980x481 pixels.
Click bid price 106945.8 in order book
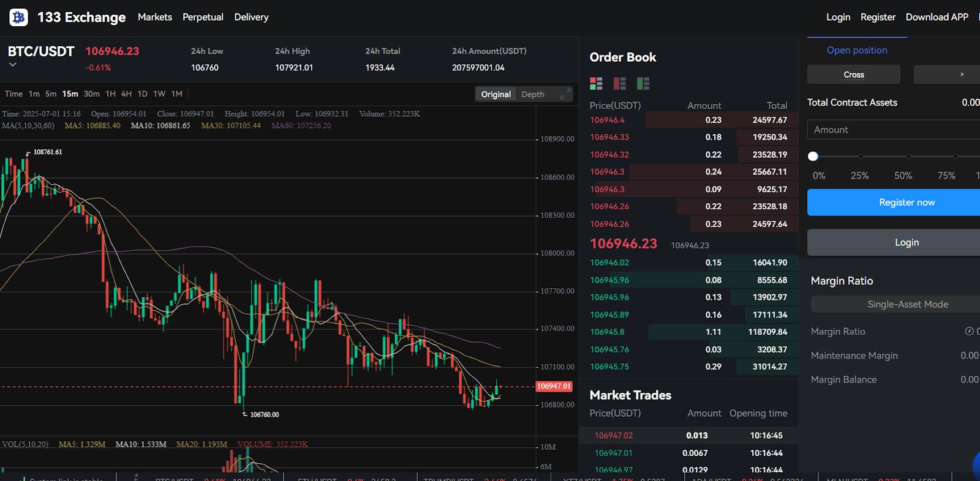607,332
